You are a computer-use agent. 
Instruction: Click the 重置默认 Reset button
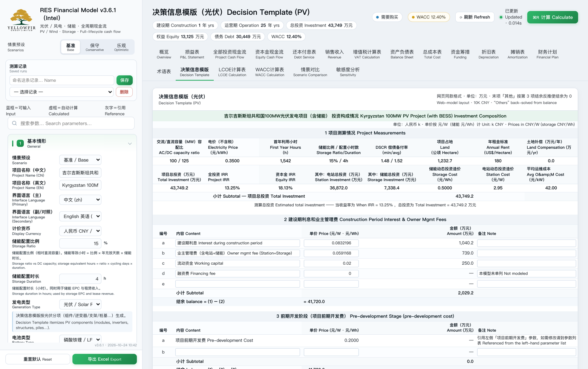38,359
